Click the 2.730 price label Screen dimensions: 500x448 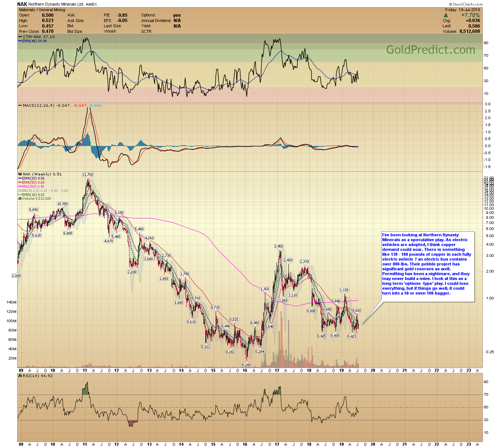[x=166, y=256]
